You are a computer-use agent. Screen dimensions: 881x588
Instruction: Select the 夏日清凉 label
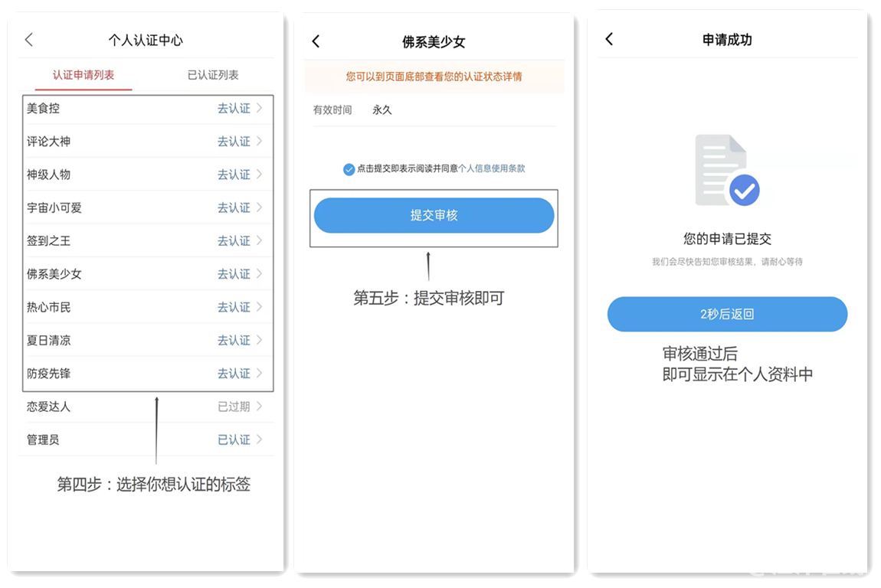click(x=49, y=341)
